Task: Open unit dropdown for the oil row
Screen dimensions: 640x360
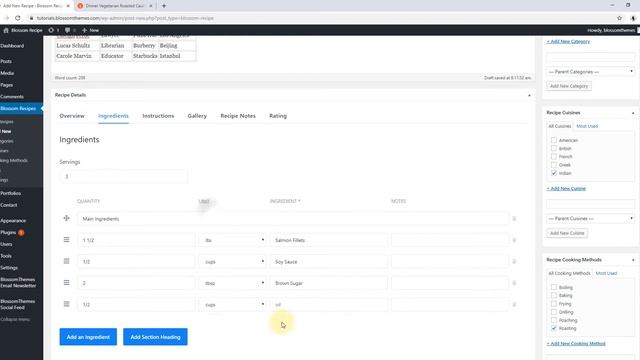Action: pyautogui.click(x=233, y=304)
